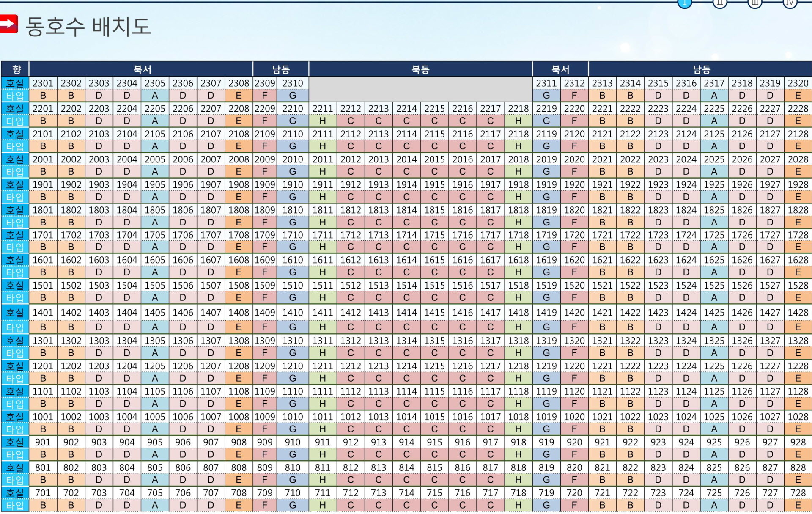Select room cell 2301
Screen dimensions: 812x514
tap(43, 83)
